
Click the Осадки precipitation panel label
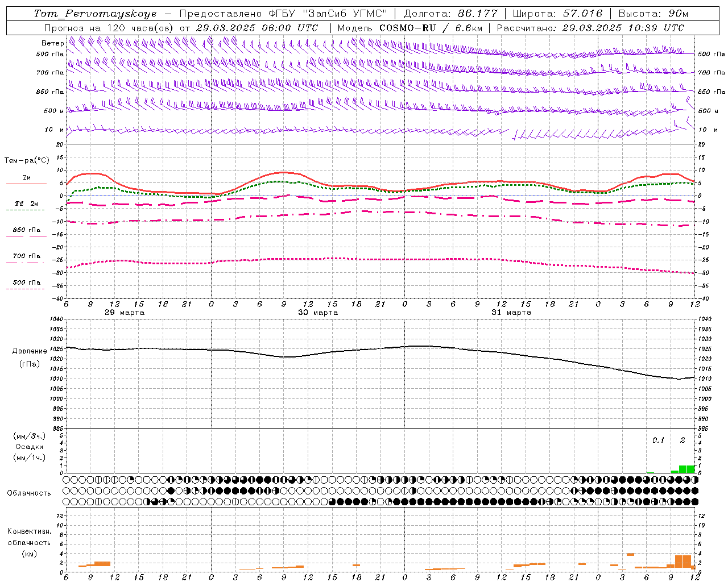pyautogui.click(x=29, y=447)
